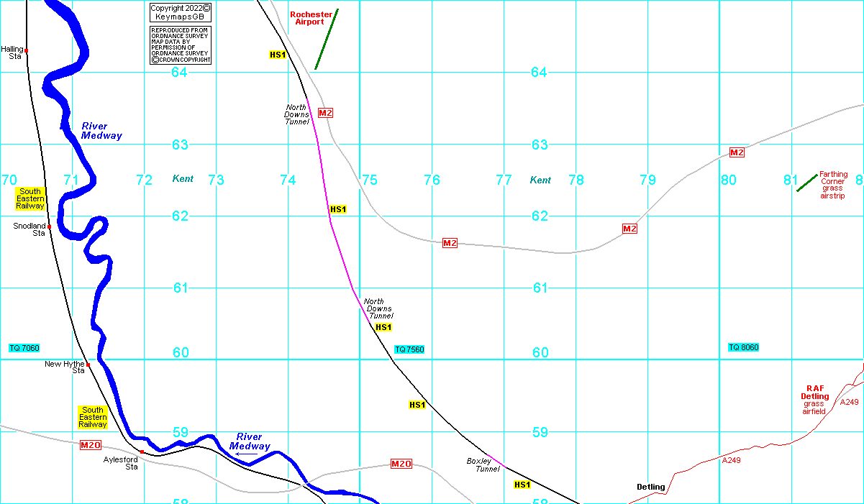Open the TQ 7060 grid tile label

24,348
